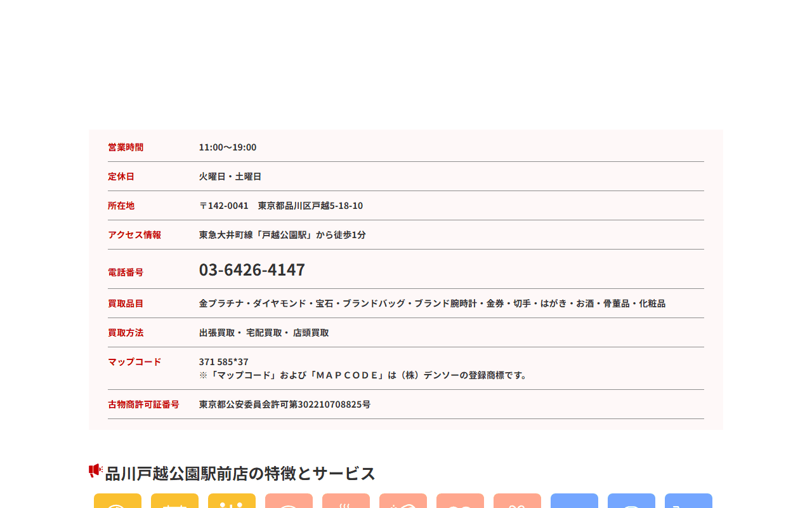Click the closed days 火曜日・土曜日
The image size is (812, 508).
(x=230, y=177)
